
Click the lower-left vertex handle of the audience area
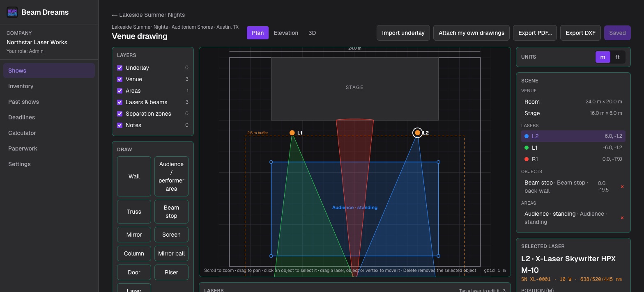tap(271, 256)
